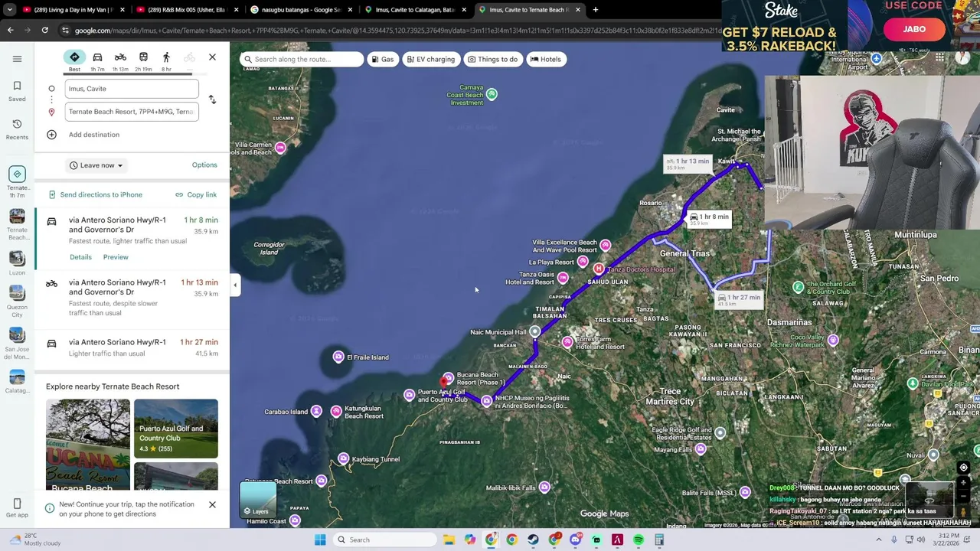Reload the page
Viewport: 980px width, 551px height.
pos(44,30)
